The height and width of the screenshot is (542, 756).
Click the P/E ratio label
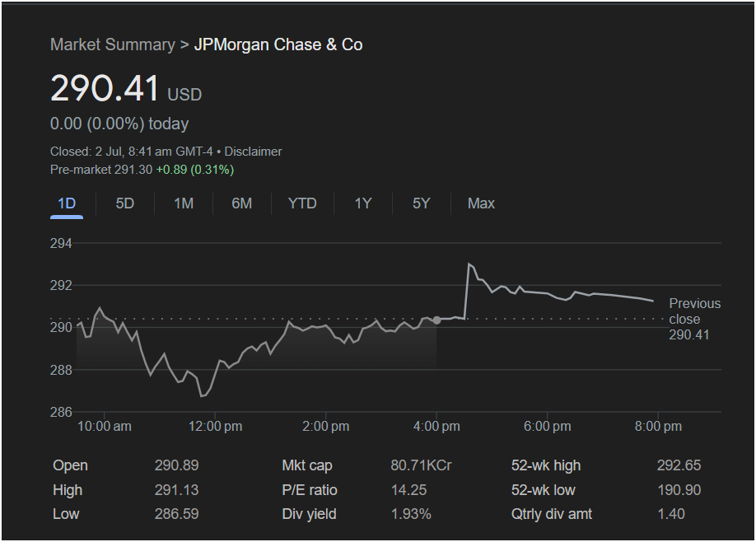coord(310,490)
